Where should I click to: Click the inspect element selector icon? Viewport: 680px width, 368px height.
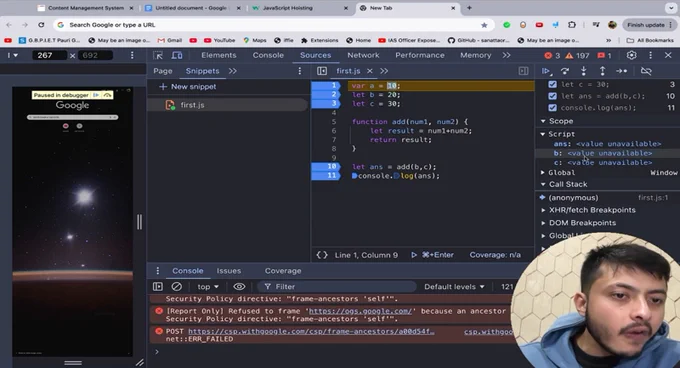(158, 55)
